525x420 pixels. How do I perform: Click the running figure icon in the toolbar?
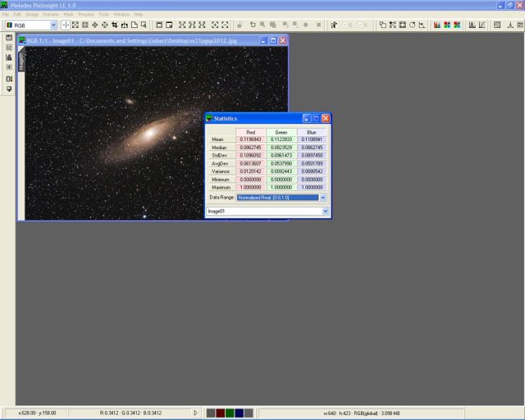click(334, 25)
